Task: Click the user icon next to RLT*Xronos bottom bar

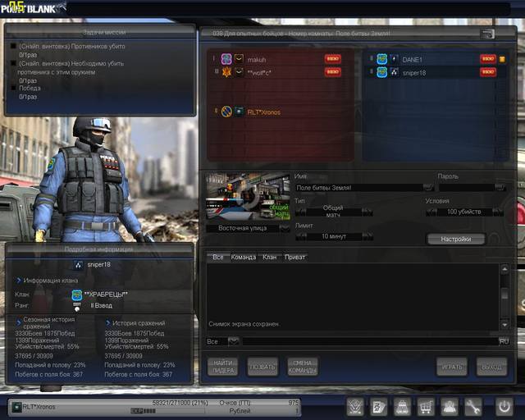Action: (x=16, y=407)
